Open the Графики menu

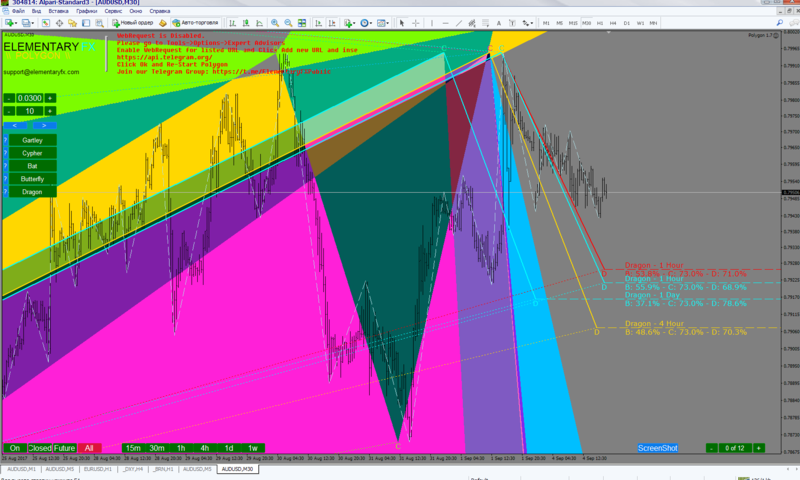[86, 11]
